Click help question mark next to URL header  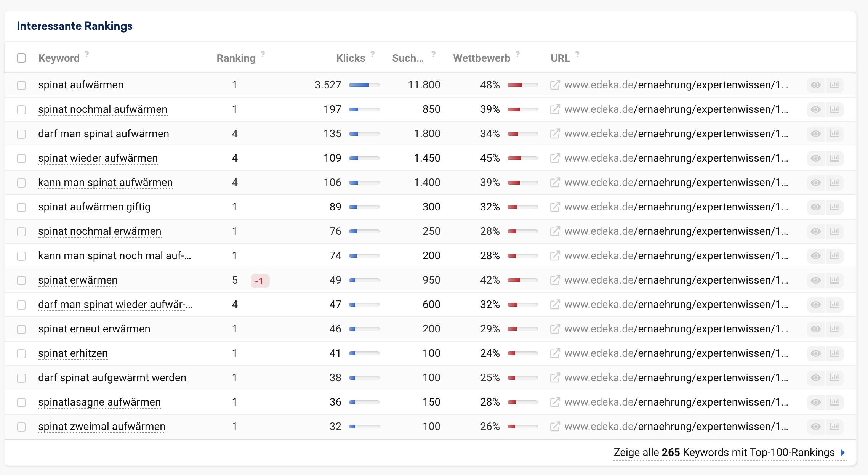click(578, 54)
